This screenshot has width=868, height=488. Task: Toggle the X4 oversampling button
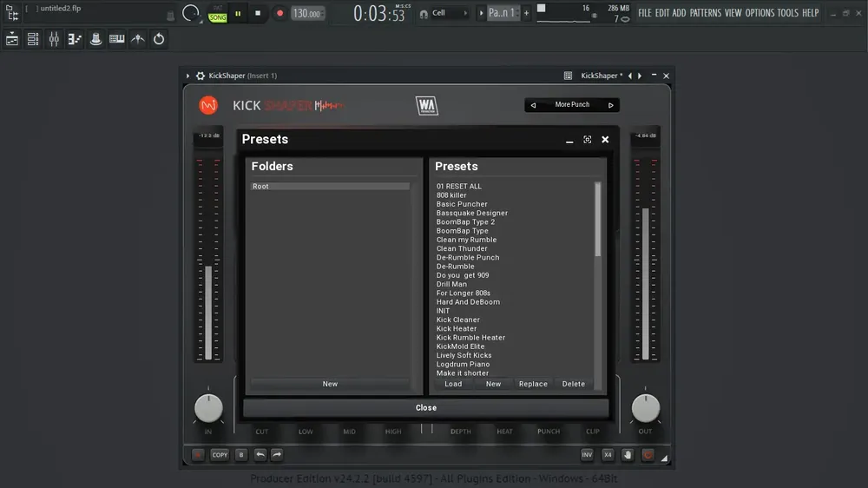pyautogui.click(x=608, y=455)
